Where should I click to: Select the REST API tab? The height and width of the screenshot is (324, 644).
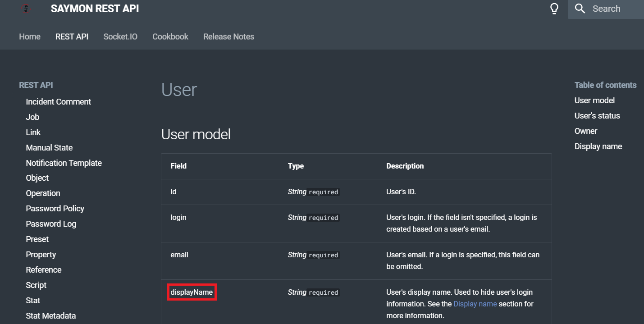coord(72,37)
